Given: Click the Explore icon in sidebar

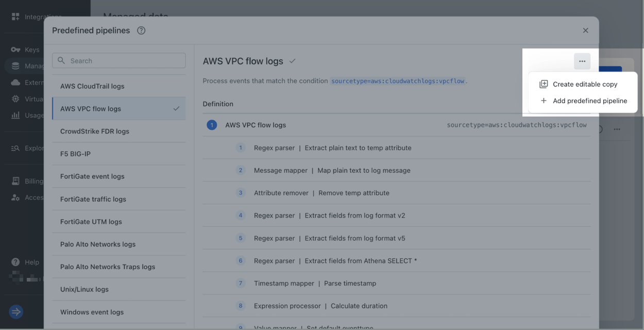Looking at the screenshot, I should click(15, 148).
